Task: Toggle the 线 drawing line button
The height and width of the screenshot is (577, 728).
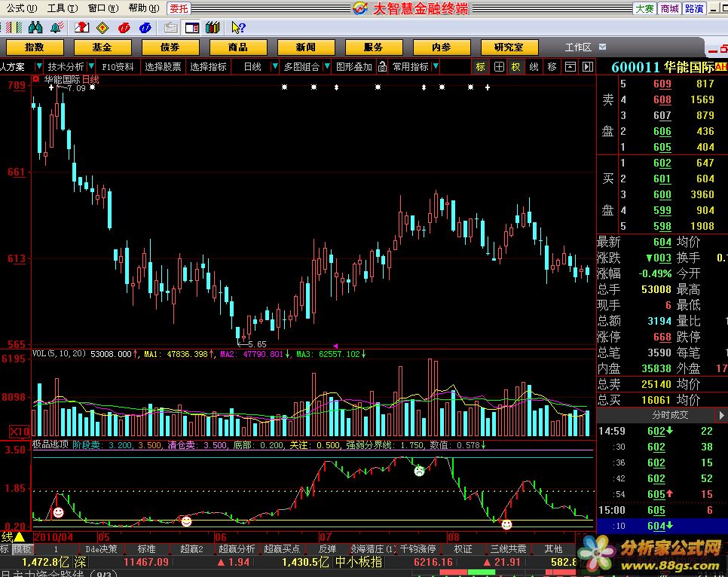Action: (x=534, y=67)
